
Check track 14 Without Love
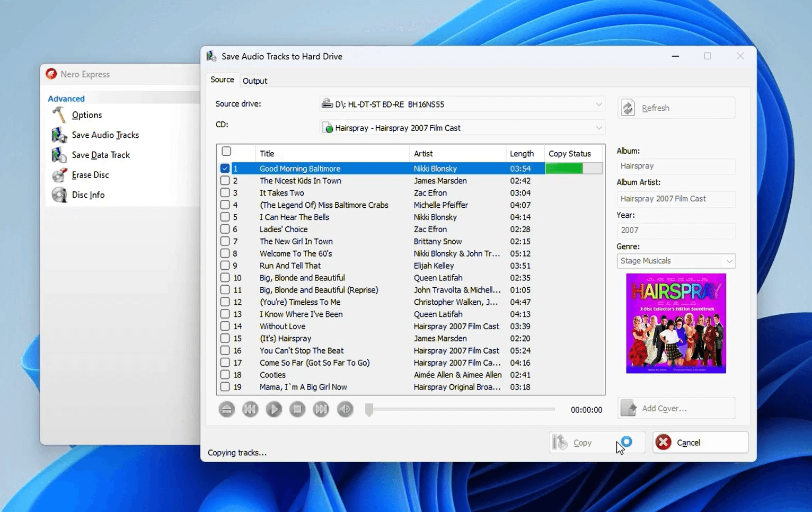click(225, 326)
